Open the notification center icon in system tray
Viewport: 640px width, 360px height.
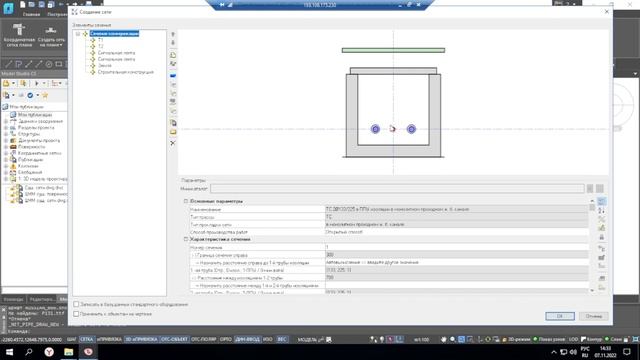627,352
